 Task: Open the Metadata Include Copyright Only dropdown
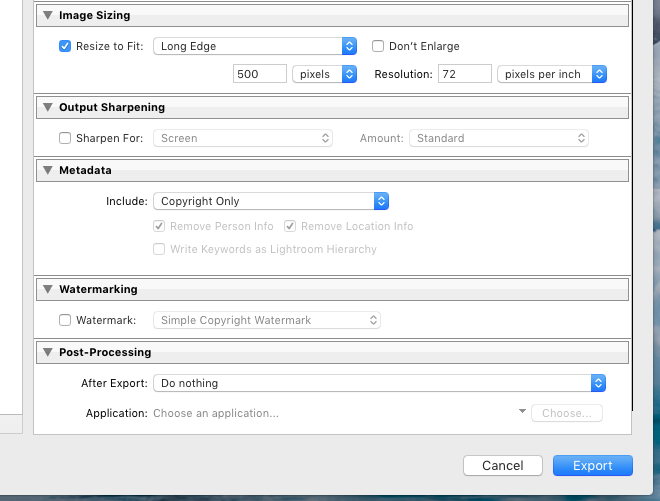271,201
